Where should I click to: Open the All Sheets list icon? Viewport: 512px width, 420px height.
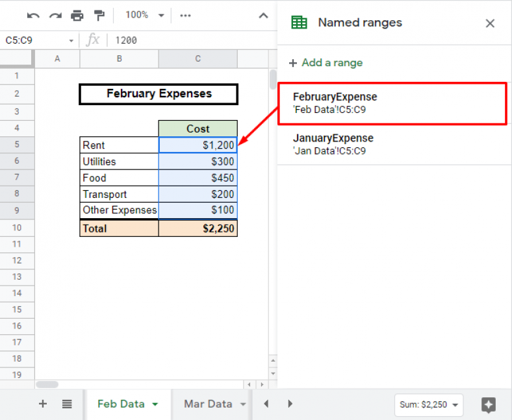pos(67,404)
